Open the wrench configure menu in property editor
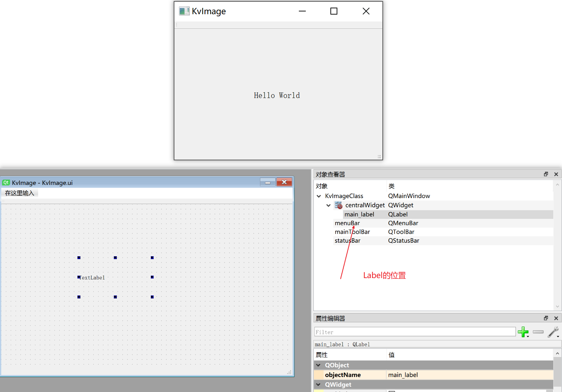 pos(553,332)
